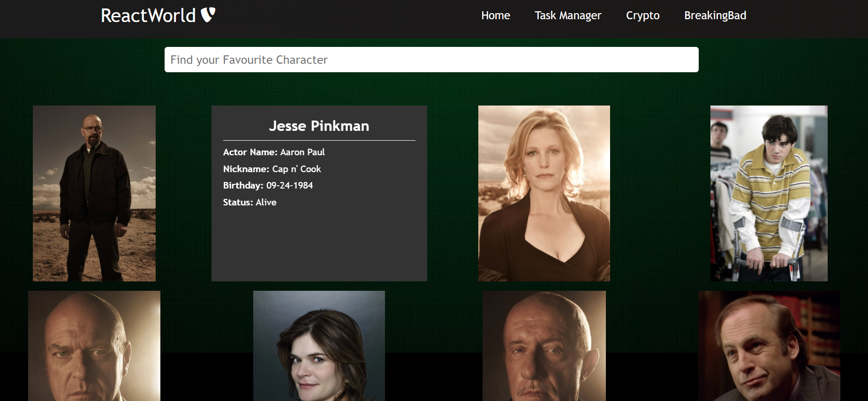Click the ReactWorld brand title
This screenshot has height=401, width=868.
148,15
